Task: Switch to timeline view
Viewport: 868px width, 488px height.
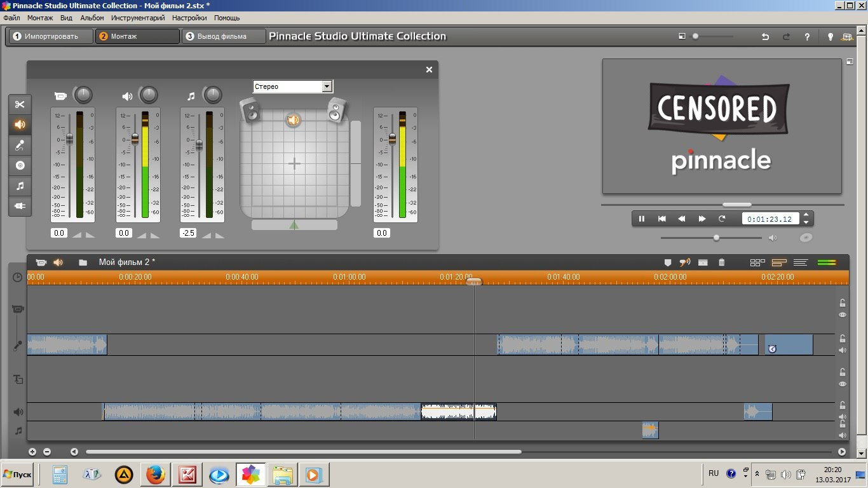Action: 779,262
